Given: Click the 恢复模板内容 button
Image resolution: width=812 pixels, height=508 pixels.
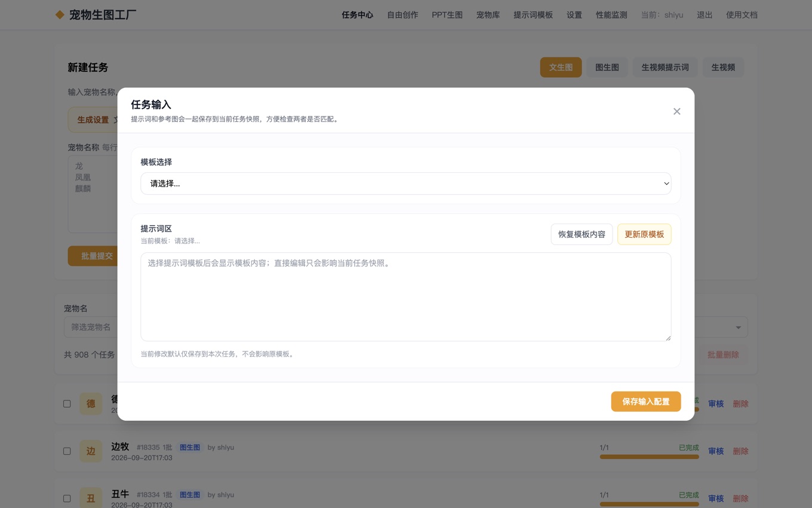Looking at the screenshot, I should tap(582, 234).
